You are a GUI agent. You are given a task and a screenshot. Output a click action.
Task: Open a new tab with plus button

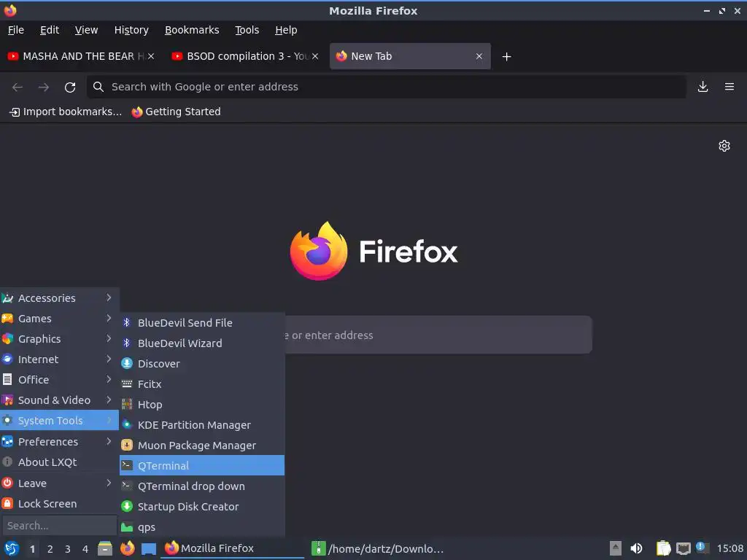(x=507, y=57)
